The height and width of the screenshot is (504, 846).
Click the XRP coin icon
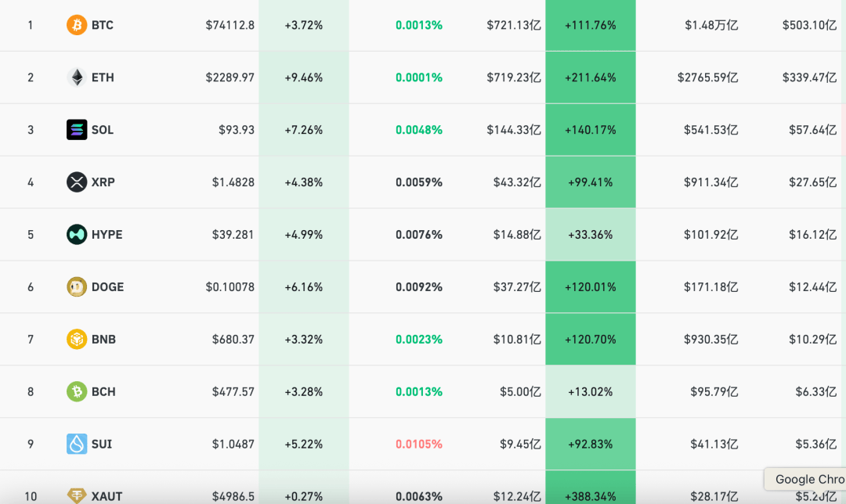coord(77,182)
